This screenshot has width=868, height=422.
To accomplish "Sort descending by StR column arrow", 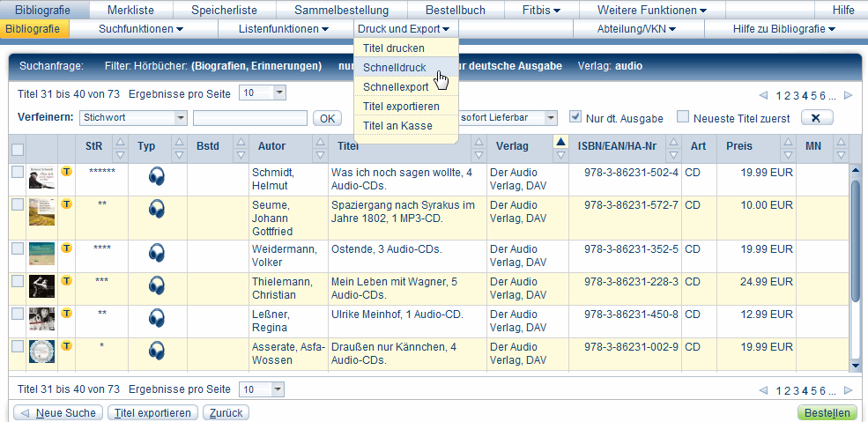I will click(121, 155).
